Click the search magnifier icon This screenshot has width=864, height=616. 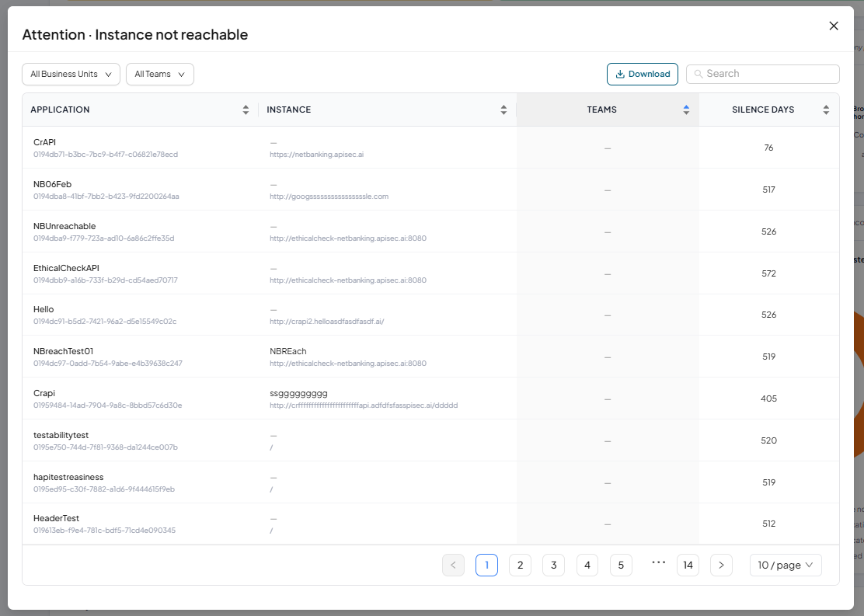pyautogui.click(x=699, y=74)
